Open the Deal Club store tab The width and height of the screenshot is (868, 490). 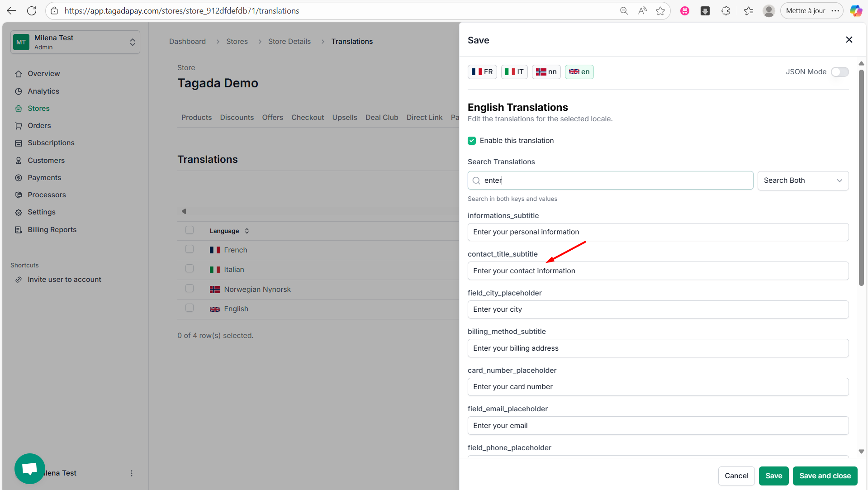[382, 117]
